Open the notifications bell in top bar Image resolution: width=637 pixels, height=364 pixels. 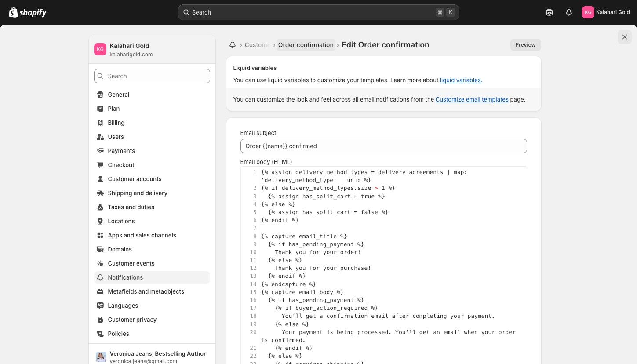569,12
